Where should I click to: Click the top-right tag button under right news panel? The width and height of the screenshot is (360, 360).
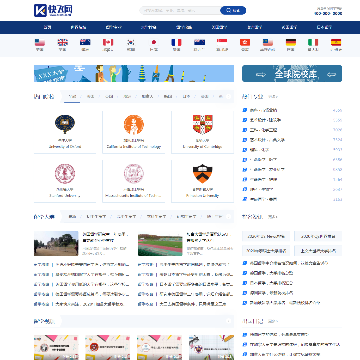coord(318,236)
